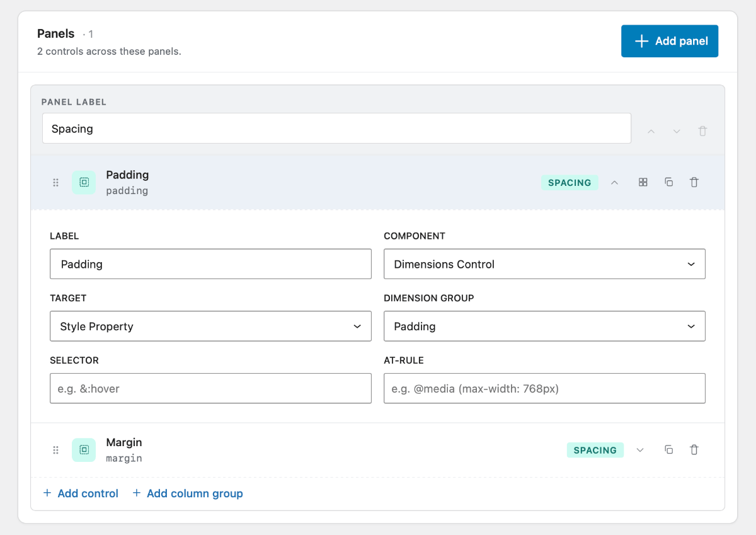Focus the Panel Label input field
Screen dimensions: 756x535
[336, 129]
